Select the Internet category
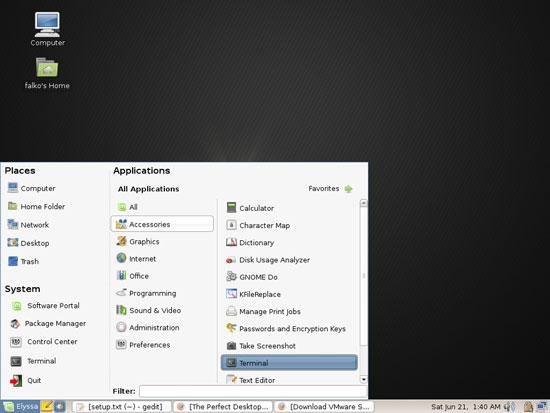The image size is (550, 413). coord(162,259)
